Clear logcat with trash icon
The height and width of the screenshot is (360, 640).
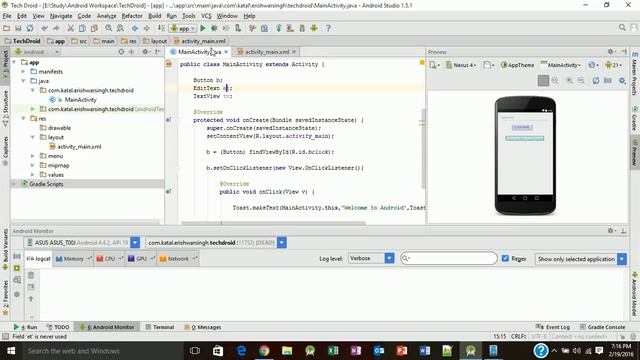click(31, 275)
